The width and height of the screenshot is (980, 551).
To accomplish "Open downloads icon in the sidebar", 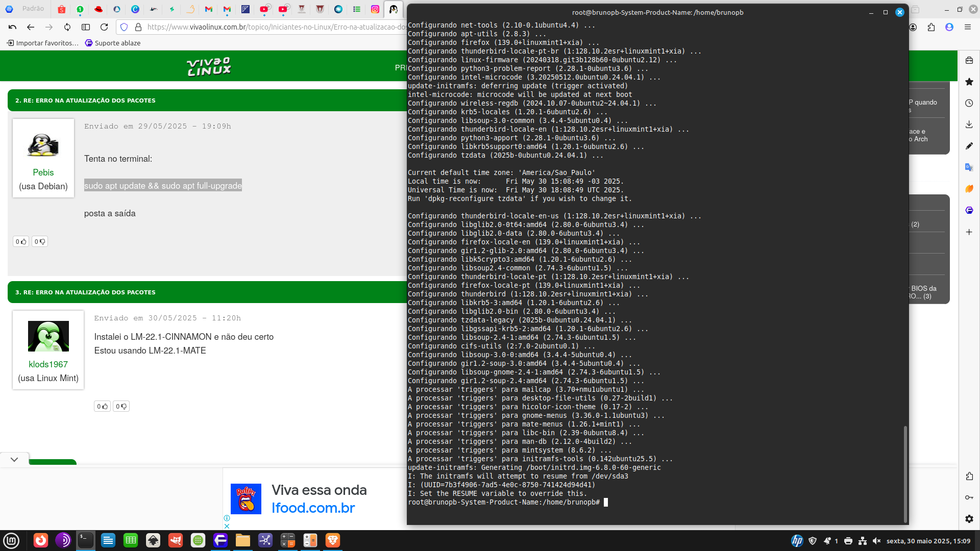I will pyautogui.click(x=969, y=124).
